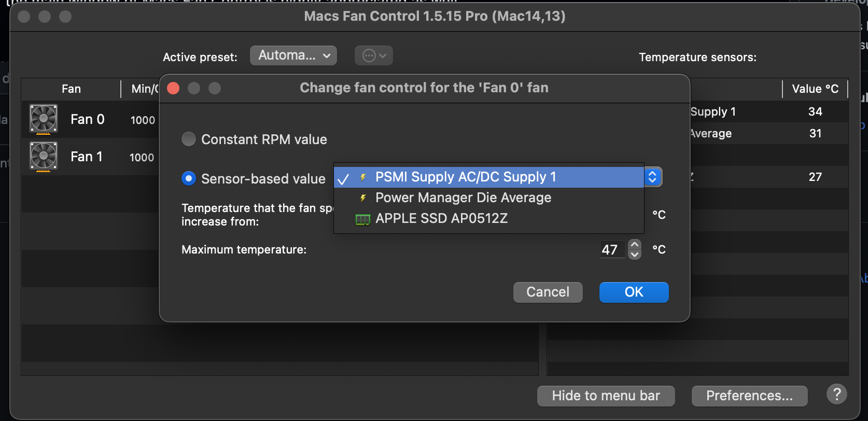Select the Constant RPM value option

[x=189, y=139]
